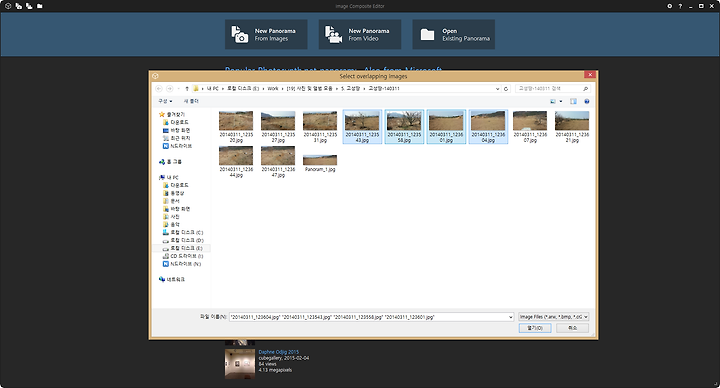
Task: Click the ICE application logo icon
Action: pyautogui.click(x=8, y=6)
